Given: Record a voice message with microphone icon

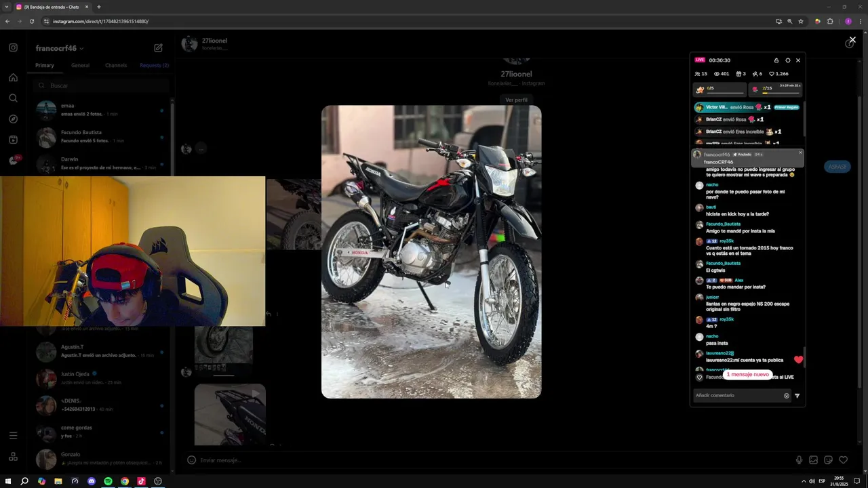Looking at the screenshot, I should [799, 460].
